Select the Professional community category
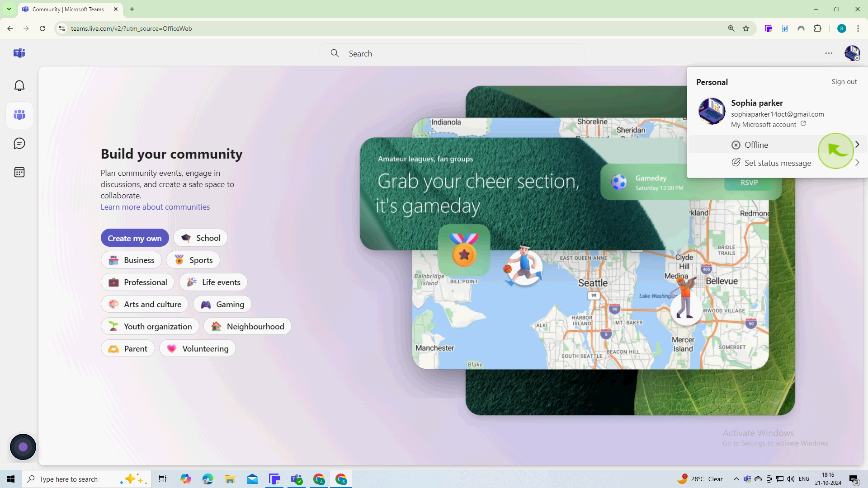Image resolution: width=868 pixels, height=488 pixels. tap(137, 282)
